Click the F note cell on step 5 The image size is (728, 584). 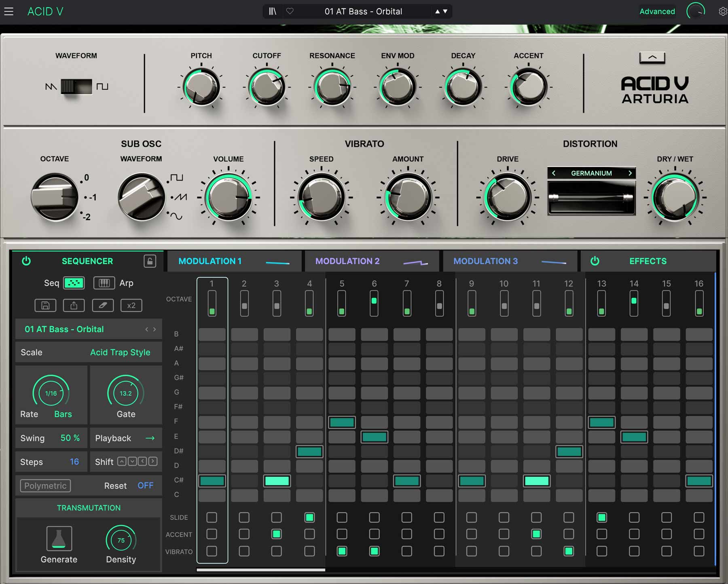click(x=342, y=422)
